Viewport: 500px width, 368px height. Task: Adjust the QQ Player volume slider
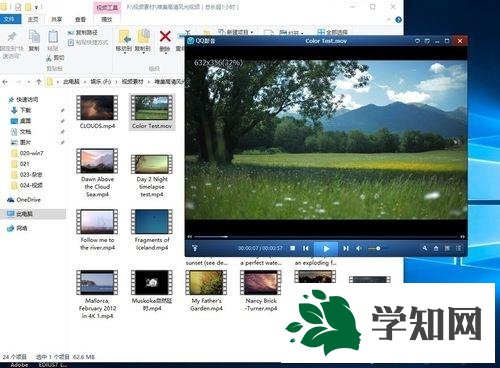(377, 249)
